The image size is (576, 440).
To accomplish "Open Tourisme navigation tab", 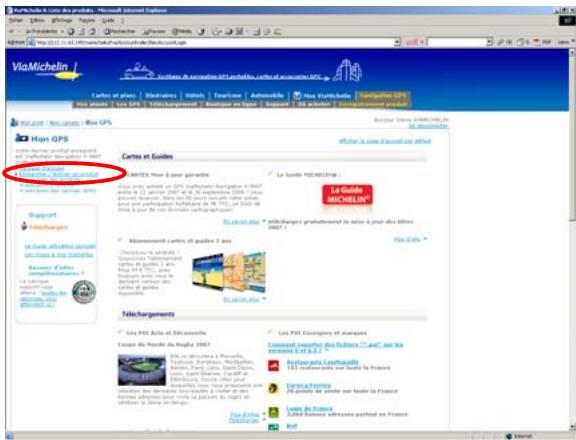I will 227,95.
